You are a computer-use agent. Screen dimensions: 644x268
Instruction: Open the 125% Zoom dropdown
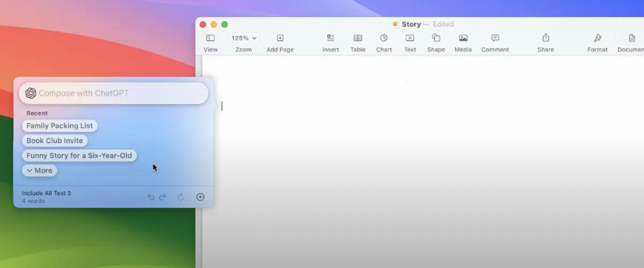pos(244,38)
